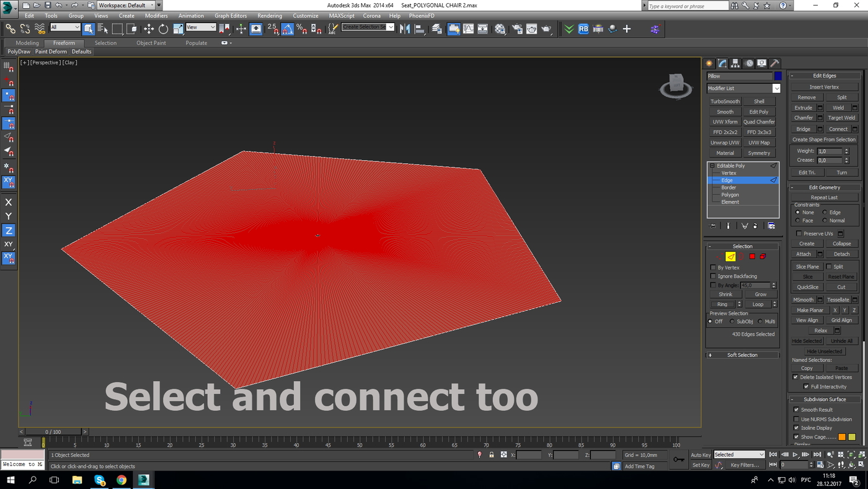868x489 pixels.
Task: Open the Utilities hammer panel tab
Action: [x=774, y=63]
